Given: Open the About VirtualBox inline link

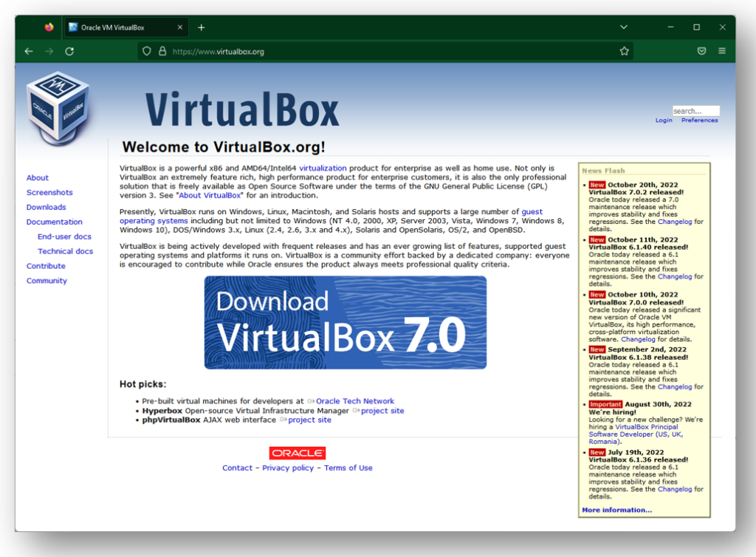Looking at the screenshot, I should 210,195.
